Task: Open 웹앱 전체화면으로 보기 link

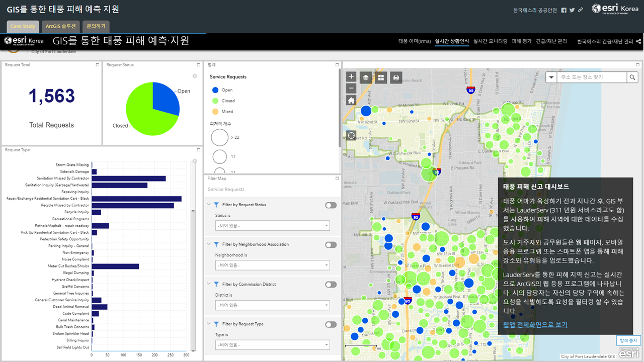Action: point(535,325)
